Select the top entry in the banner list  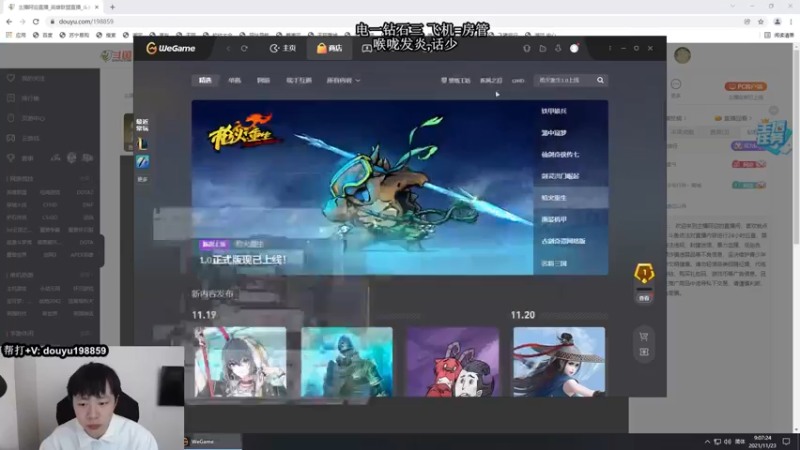570,111
